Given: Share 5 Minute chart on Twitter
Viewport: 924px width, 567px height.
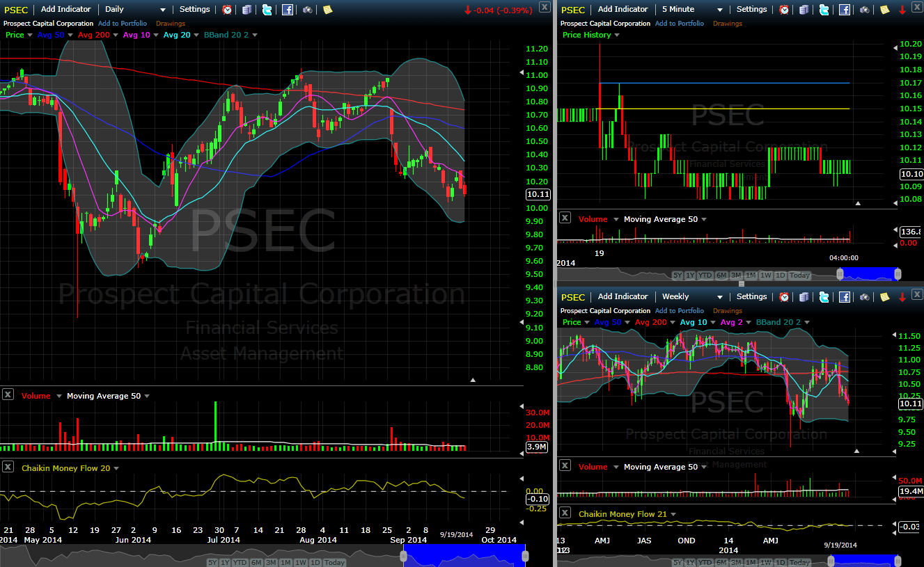Looking at the screenshot, I should tap(824, 10).
